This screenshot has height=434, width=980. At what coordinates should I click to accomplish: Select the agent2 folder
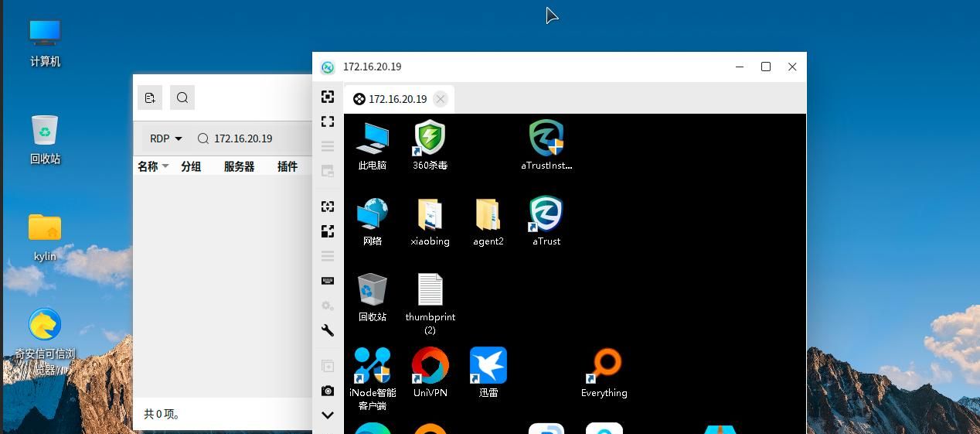pyautogui.click(x=488, y=221)
